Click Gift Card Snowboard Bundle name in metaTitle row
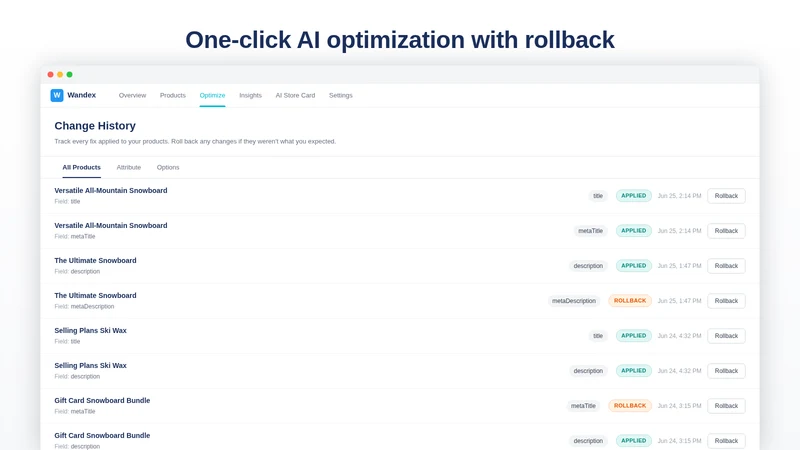The width and height of the screenshot is (800, 450). coord(102,401)
